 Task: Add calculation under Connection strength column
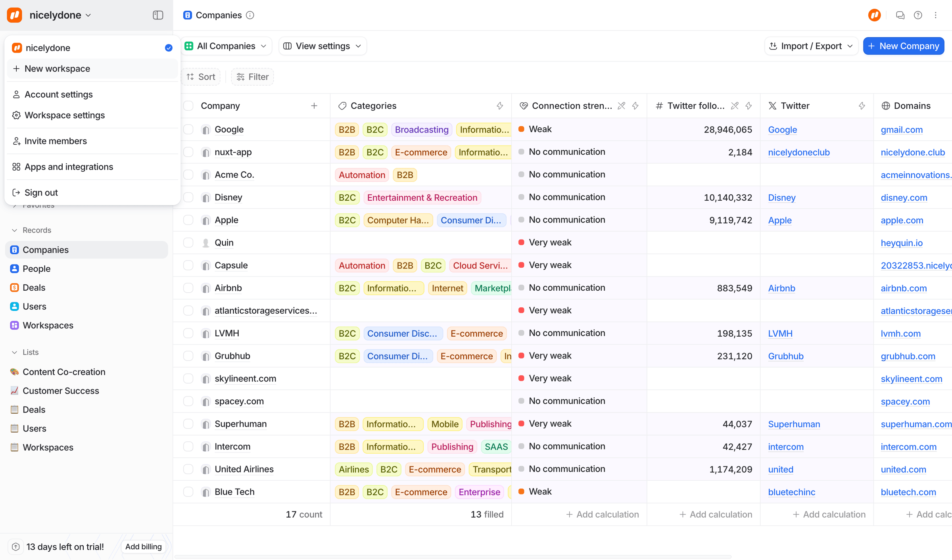pos(602,515)
